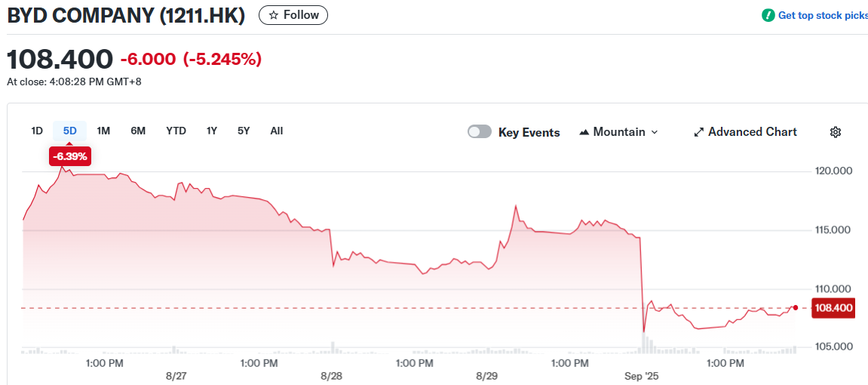Image resolution: width=868 pixels, height=385 pixels.
Task: Click the red endpoint dot on the chart line
Action: 796,307
